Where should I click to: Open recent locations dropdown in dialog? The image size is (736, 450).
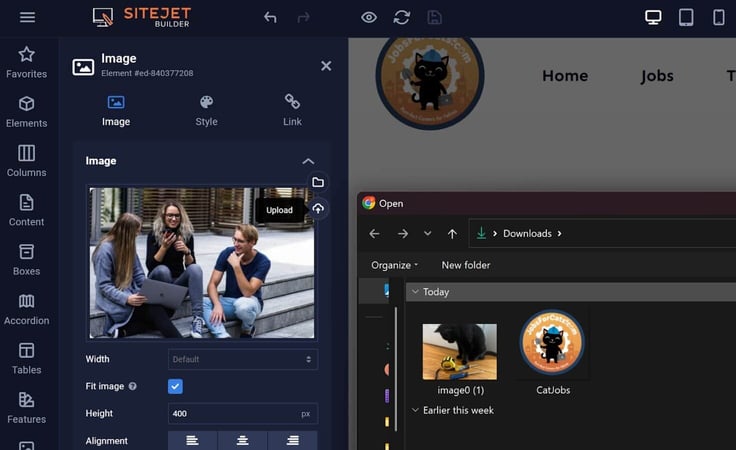point(427,233)
